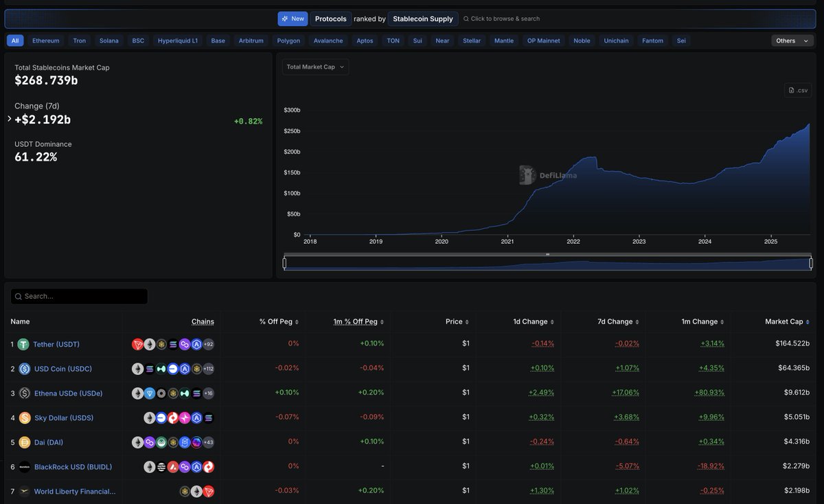Open the Ethena USDe (USDe) link
Image resolution: width=824 pixels, height=504 pixels.
(69, 393)
